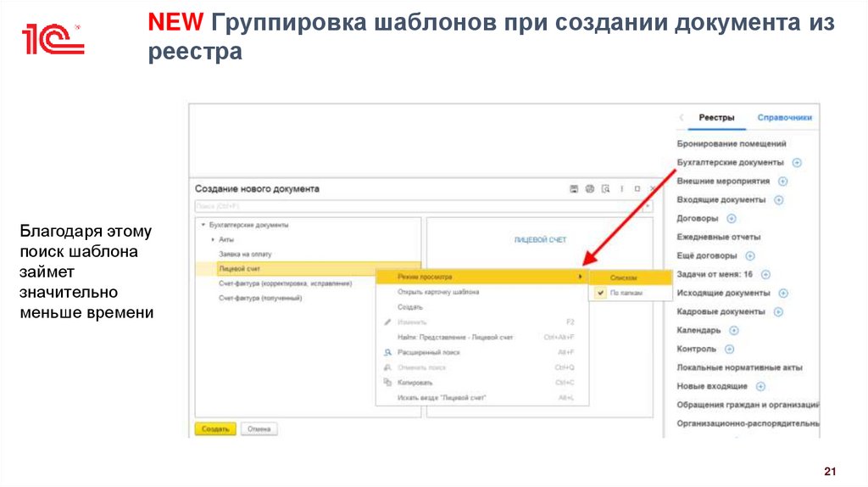Open Обращения граждан и организаций registry
Image resolution: width=868 pixels, height=487 pixels.
(x=748, y=405)
